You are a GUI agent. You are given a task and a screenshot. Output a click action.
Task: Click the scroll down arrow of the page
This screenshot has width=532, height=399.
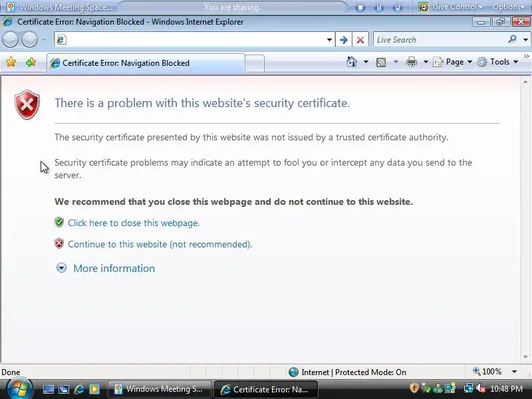click(x=525, y=356)
